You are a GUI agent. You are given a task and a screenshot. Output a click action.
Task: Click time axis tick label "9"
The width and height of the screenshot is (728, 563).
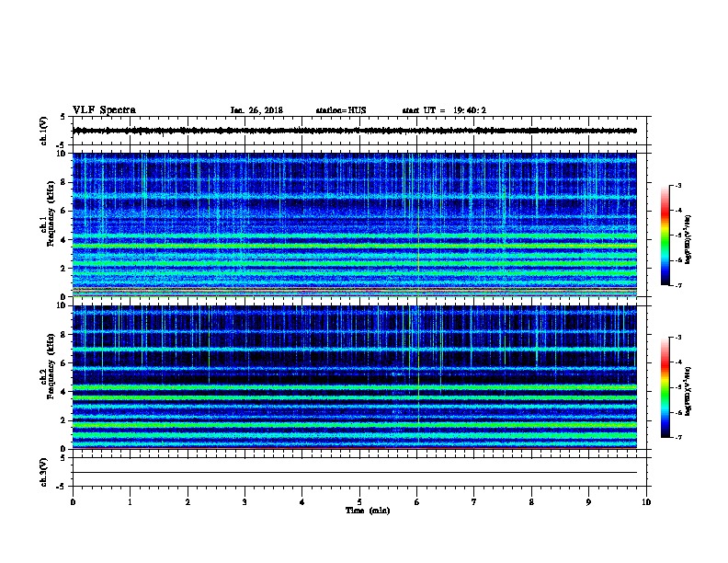(588, 502)
